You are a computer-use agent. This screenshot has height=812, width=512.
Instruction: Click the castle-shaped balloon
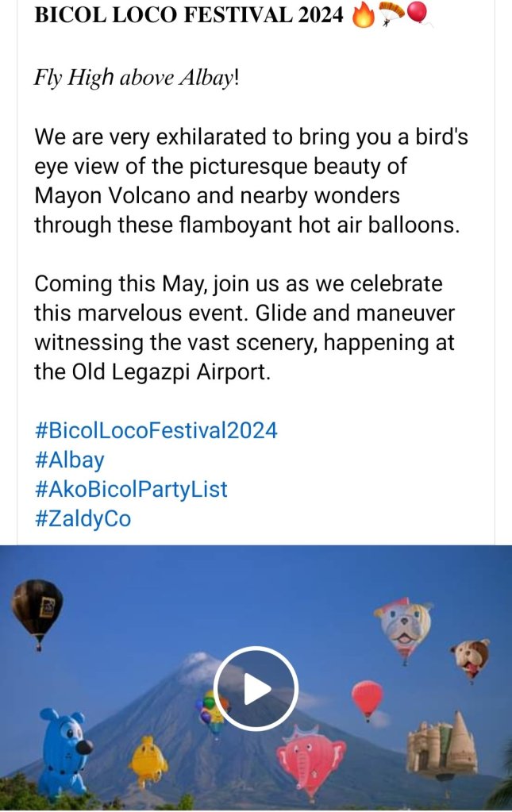coord(441,746)
